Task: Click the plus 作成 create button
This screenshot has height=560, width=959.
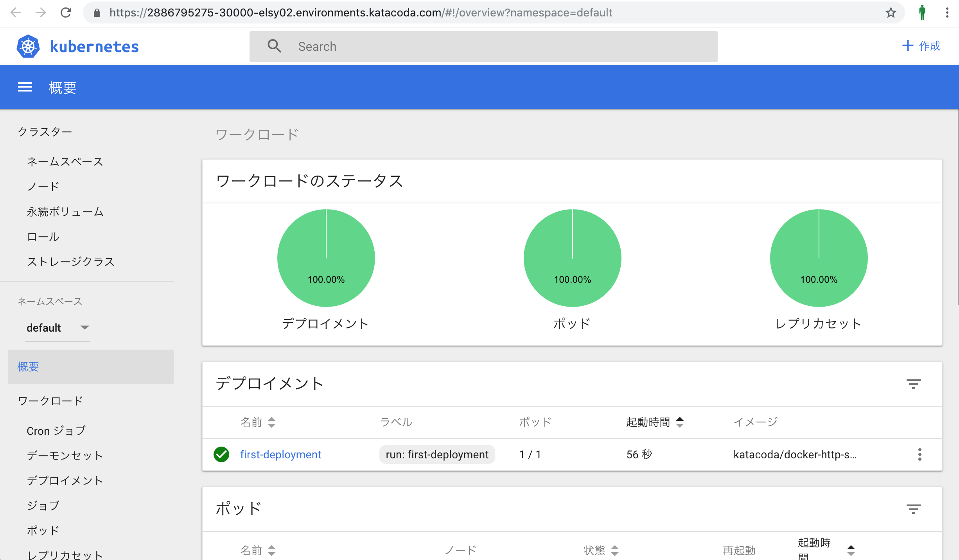Action: click(921, 46)
